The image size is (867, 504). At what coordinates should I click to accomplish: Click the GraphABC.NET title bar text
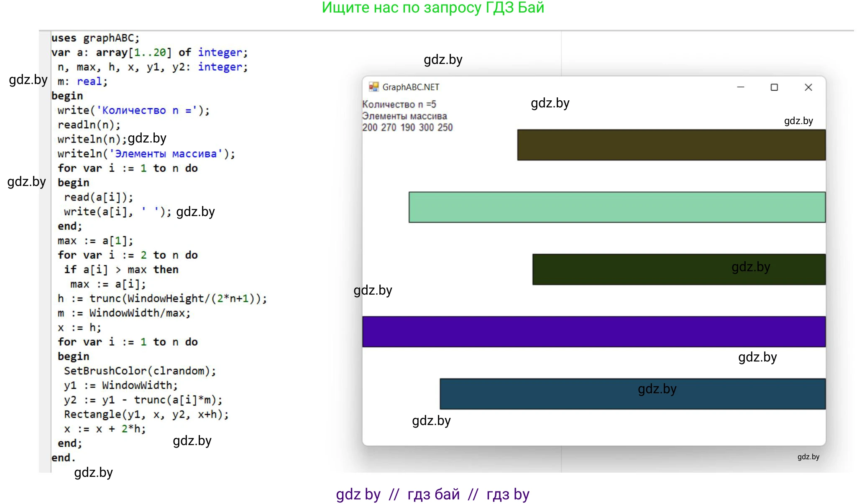(410, 87)
